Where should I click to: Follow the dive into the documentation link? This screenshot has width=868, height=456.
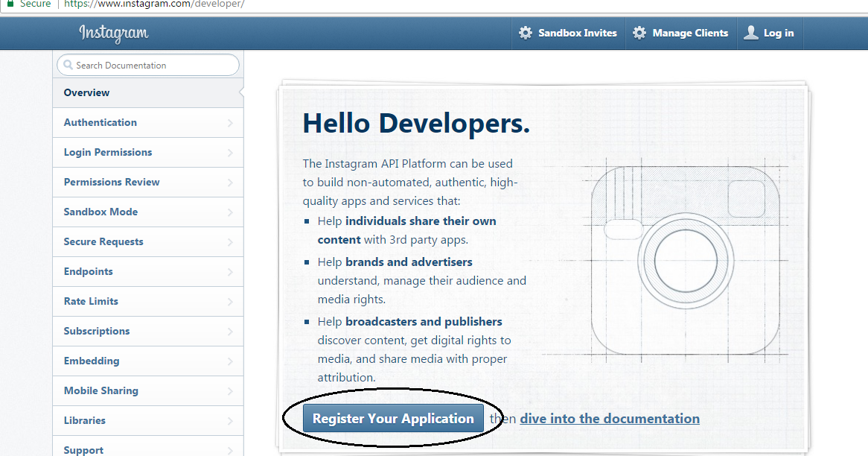tap(610, 418)
